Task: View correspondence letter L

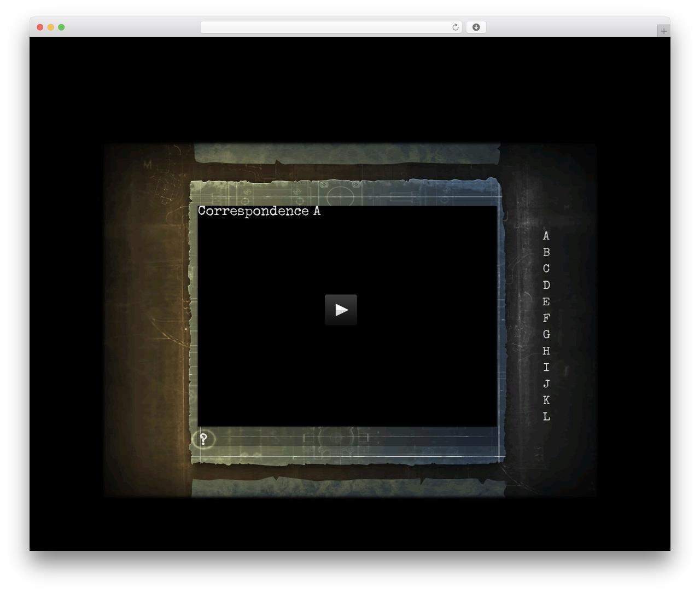Action: [x=546, y=416]
